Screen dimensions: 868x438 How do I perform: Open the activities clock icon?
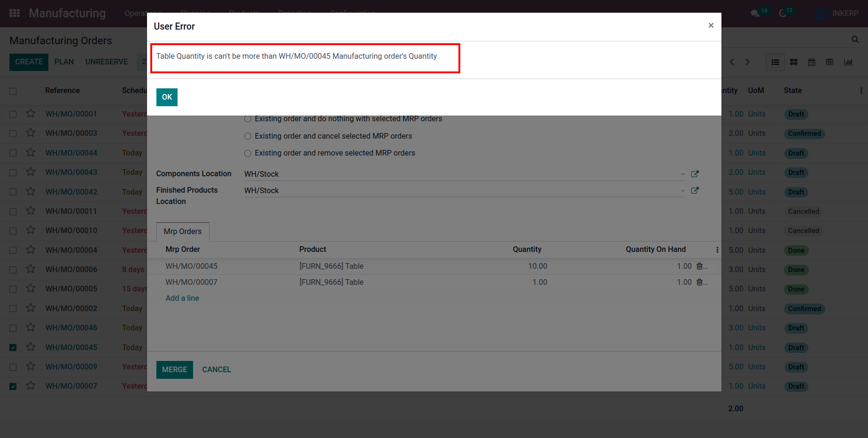click(x=783, y=13)
